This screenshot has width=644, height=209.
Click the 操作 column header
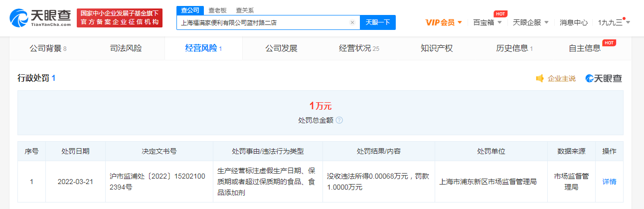(x=609, y=151)
